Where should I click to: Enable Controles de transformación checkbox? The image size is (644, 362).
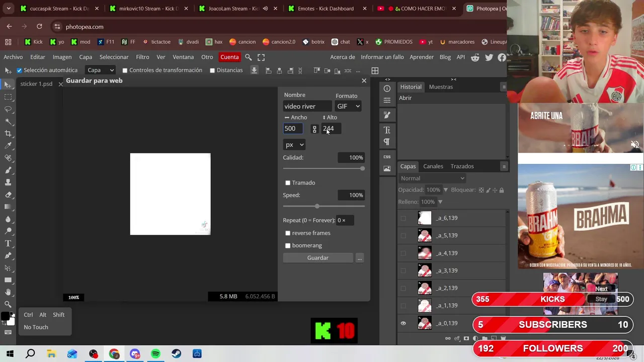125,70
